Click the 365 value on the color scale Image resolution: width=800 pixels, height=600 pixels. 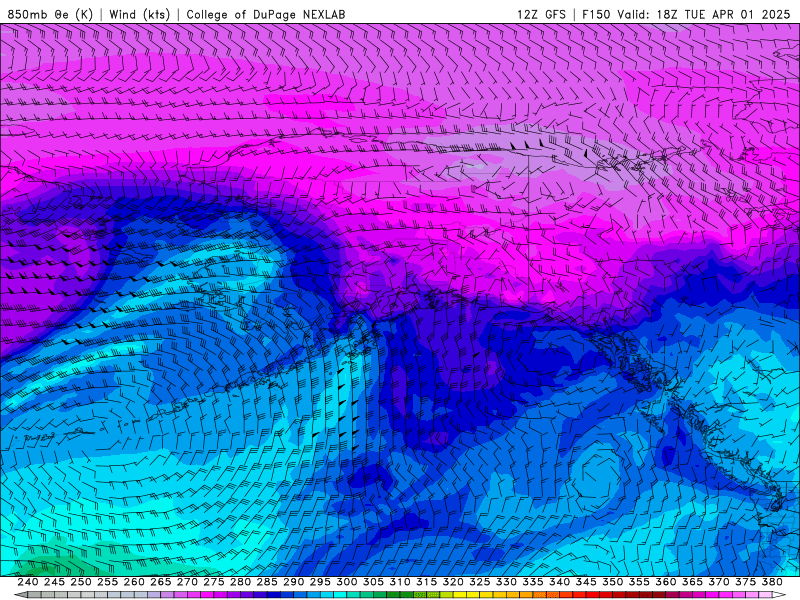coord(692,582)
